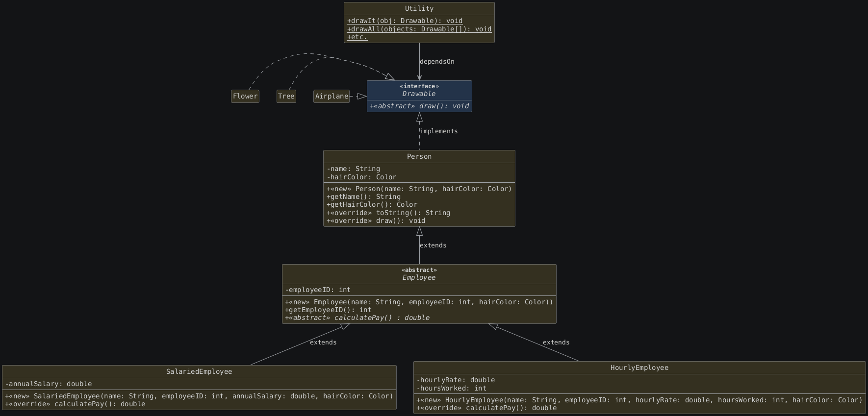Click the extends label toward SalariedEmployee
This screenshot has width=868, height=416.
tap(323, 343)
